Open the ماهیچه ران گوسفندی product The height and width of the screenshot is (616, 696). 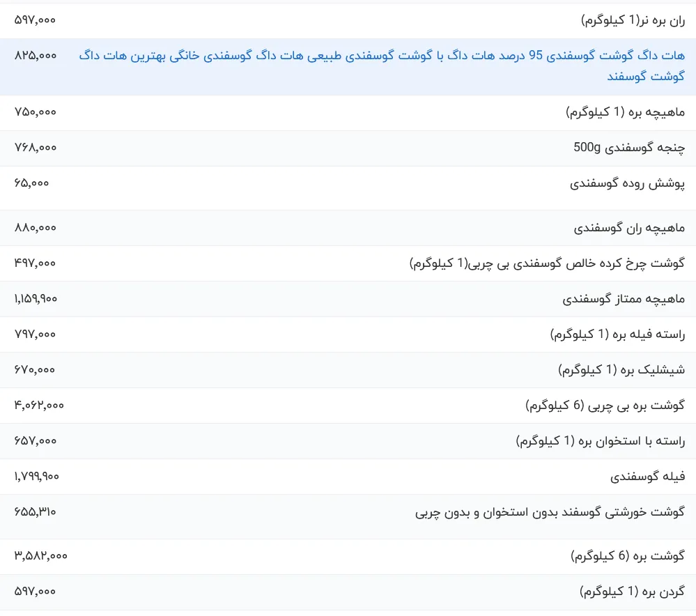point(629,228)
